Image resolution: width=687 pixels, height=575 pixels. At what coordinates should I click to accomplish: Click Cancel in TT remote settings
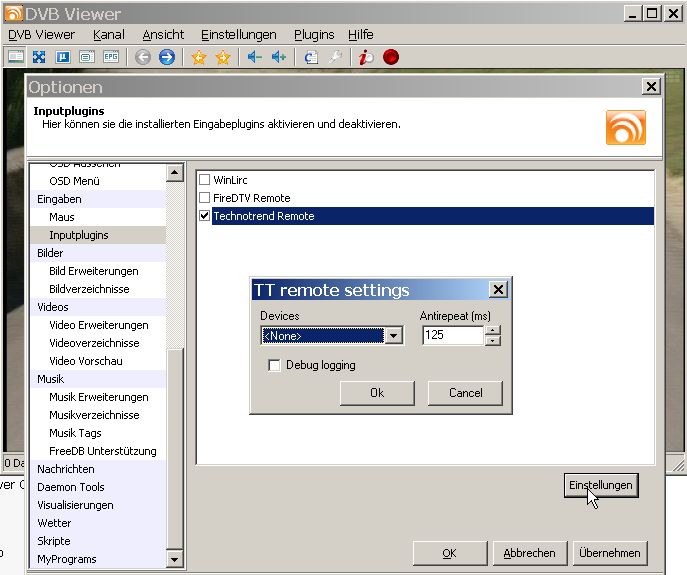(x=465, y=393)
